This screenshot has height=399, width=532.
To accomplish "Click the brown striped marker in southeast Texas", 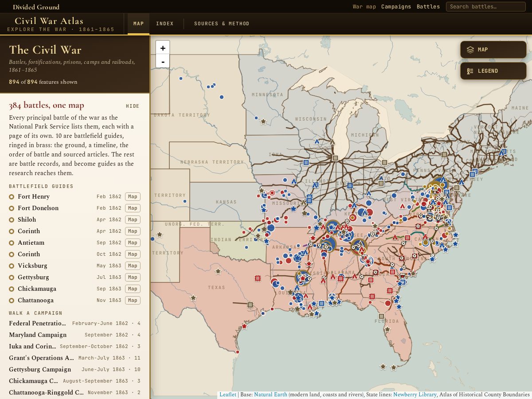I will click(x=250, y=305).
